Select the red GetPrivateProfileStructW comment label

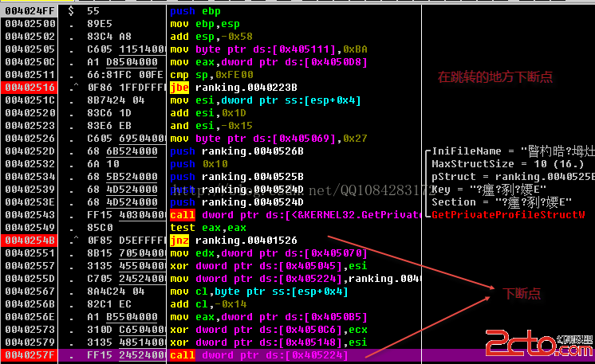(508, 214)
